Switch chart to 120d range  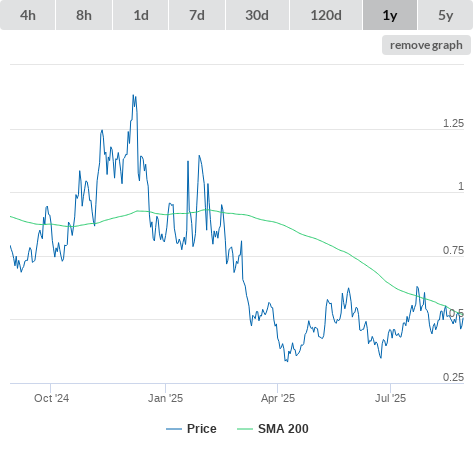click(x=326, y=15)
